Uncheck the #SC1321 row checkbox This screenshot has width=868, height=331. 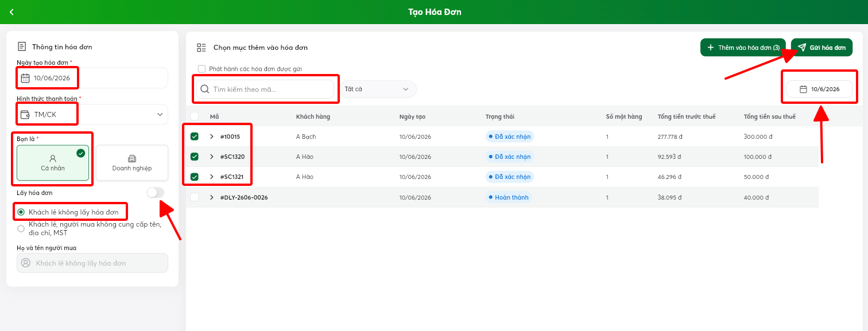(195, 177)
